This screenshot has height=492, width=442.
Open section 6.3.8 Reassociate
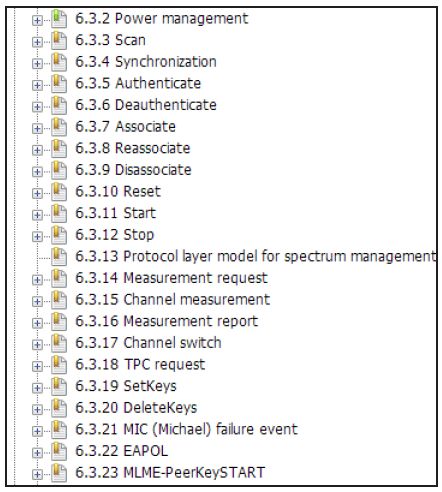click(x=133, y=148)
